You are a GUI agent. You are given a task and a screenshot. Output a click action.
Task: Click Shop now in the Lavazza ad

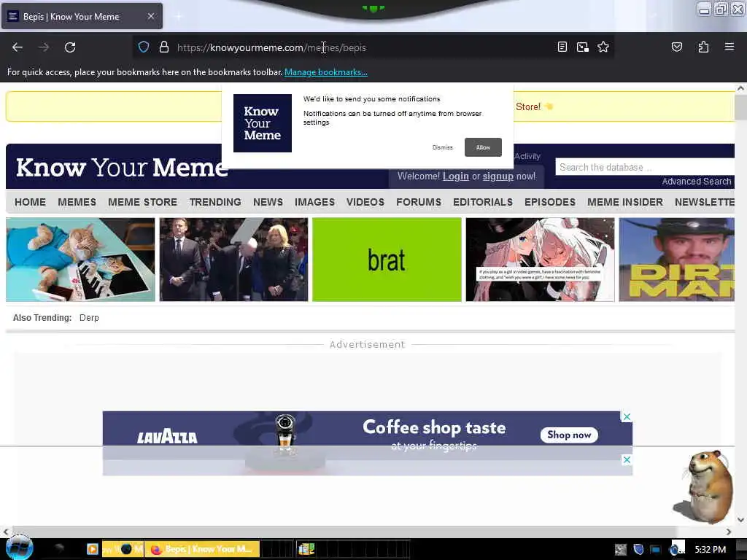(569, 435)
